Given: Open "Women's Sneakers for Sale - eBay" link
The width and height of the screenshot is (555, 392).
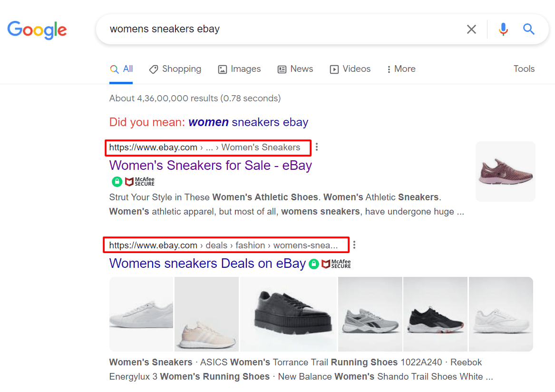Looking at the screenshot, I should [x=210, y=165].
